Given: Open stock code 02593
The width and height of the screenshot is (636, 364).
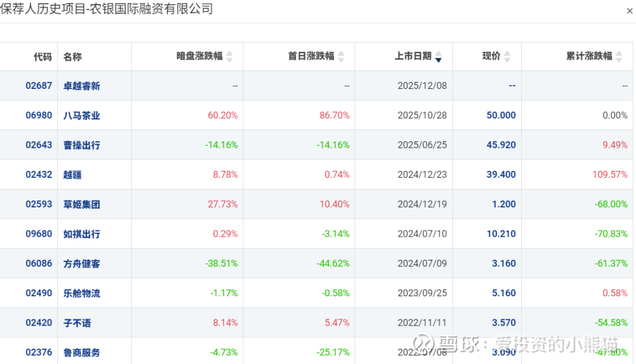Looking at the screenshot, I should (x=39, y=204).
